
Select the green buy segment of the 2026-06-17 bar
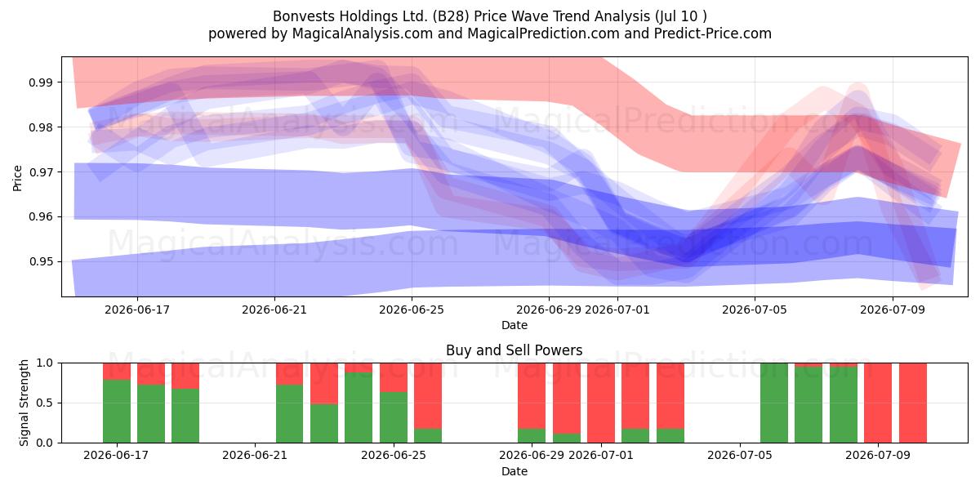click(117, 411)
